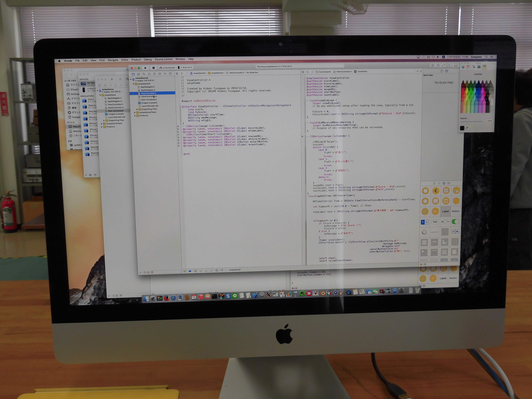Open the File Template library icon

coord(434,183)
